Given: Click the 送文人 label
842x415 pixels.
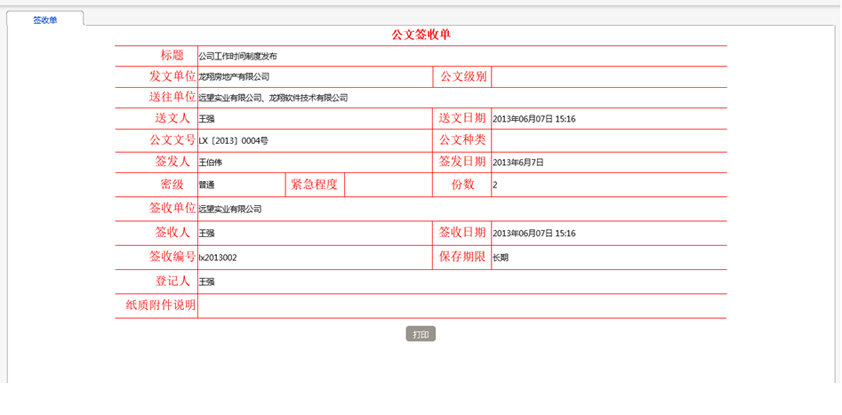Looking at the screenshot, I should (172, 118).
